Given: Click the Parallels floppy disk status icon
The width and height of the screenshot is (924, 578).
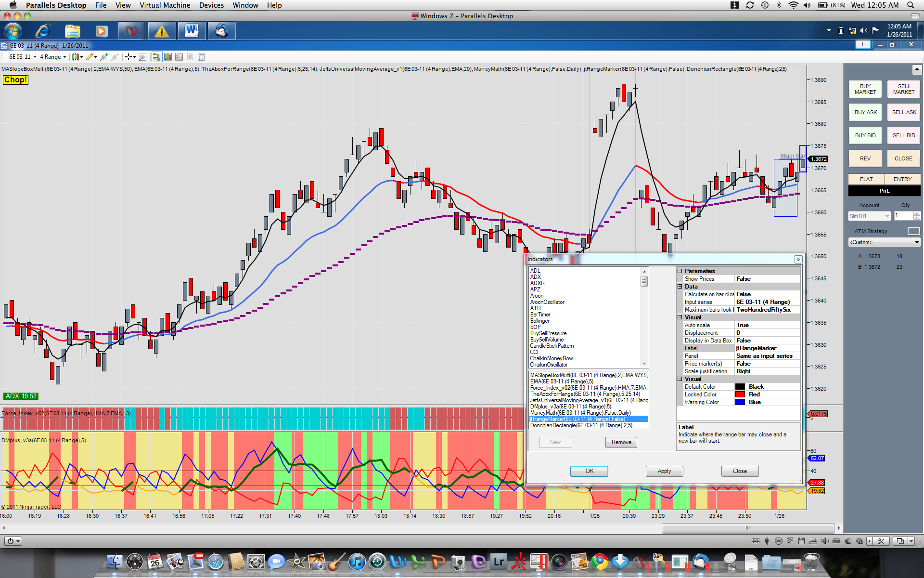Looking at the screenshot, I should coord(801,541).
